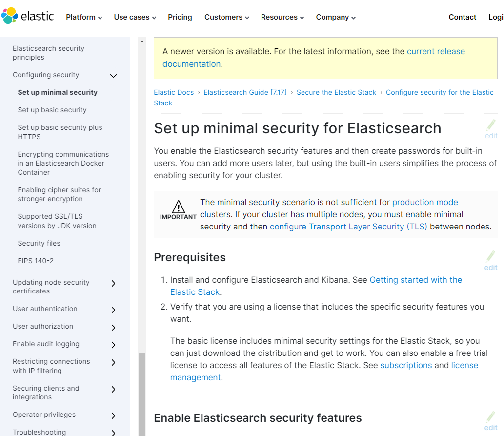Open Set up basic security sidebar item

click(52, 110)
